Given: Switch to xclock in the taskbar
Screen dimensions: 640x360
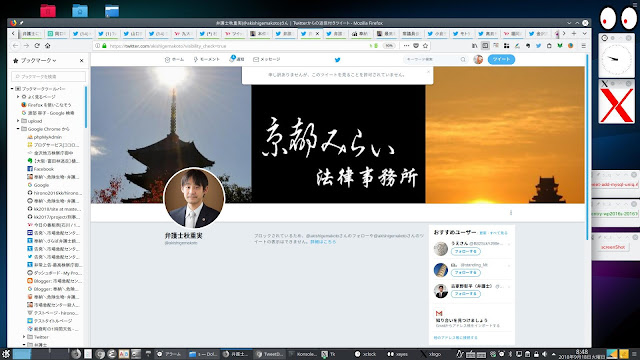Looking at the screenshot, I should (x=365, y=354).
